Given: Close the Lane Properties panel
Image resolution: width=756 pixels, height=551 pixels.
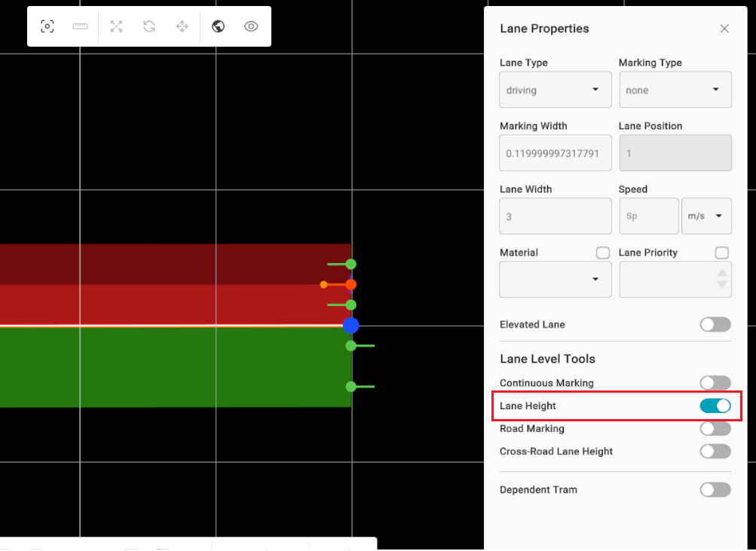Looking at the screenshot, I should point(724,29).
